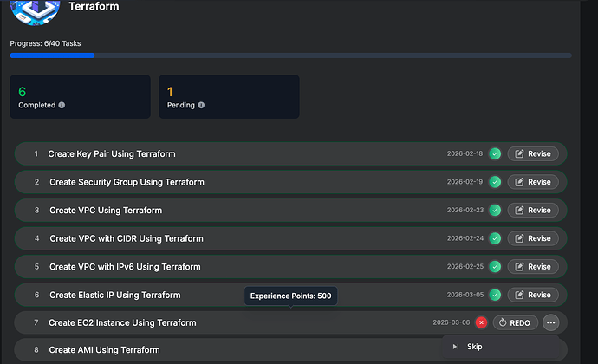Open three-dot menu for EC2 Instance task
This screenshot has width=598, height=364.
(x=551, y=322)
